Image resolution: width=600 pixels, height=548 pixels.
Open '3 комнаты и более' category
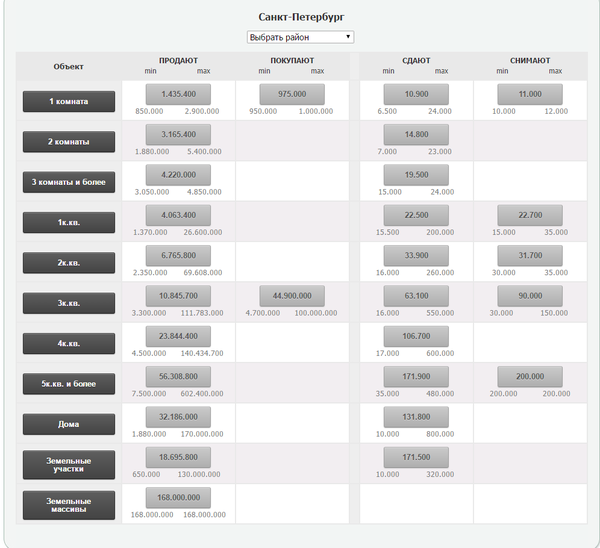tap(69, 182)
